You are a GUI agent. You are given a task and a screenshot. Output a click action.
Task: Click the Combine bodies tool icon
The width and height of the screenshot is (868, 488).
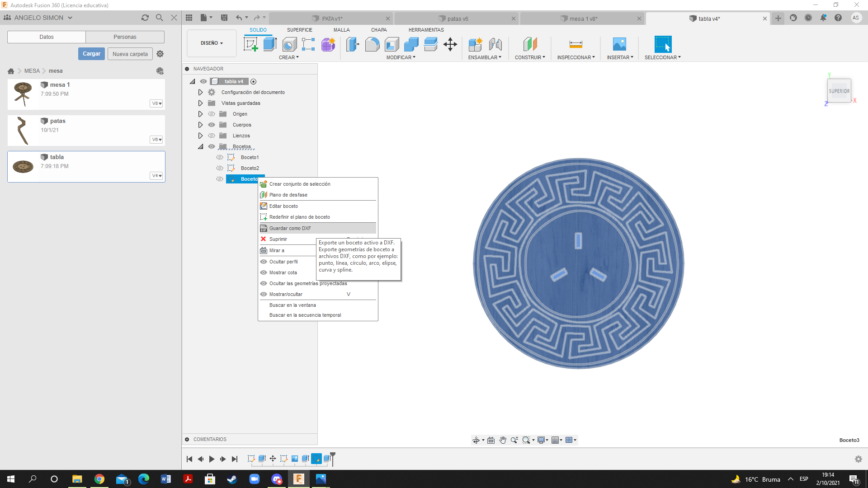tap(411, 44)
